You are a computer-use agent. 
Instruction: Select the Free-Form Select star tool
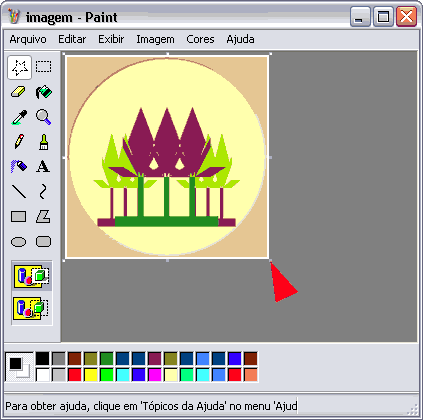click(20, 67)
